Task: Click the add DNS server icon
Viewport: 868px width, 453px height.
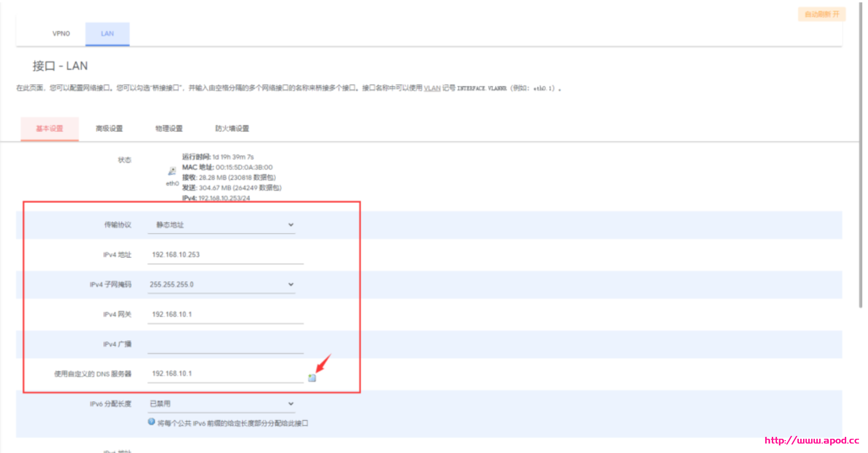Action: 312,378
